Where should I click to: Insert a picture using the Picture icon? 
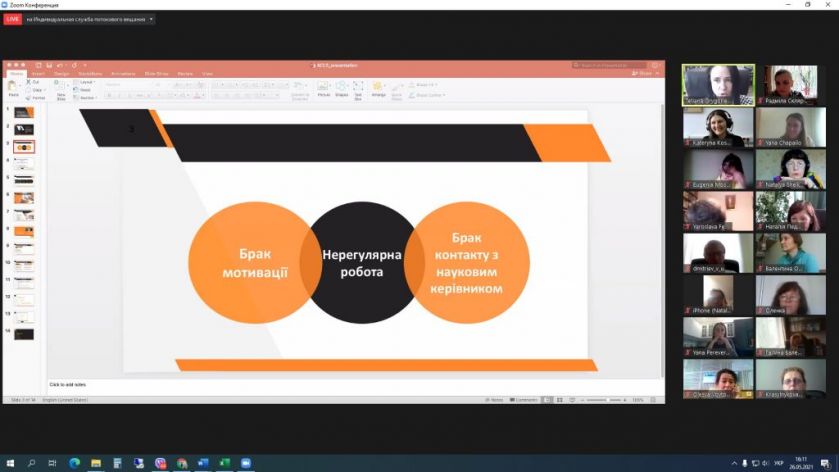(323, 89)
